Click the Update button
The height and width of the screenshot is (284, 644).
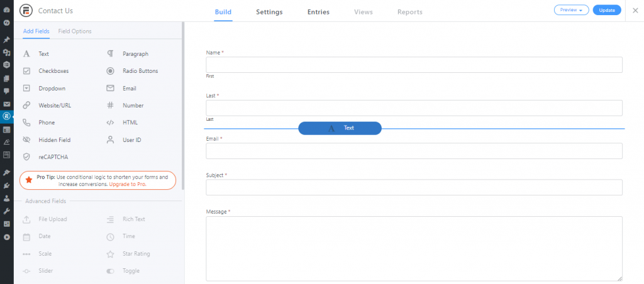point(607,10)
